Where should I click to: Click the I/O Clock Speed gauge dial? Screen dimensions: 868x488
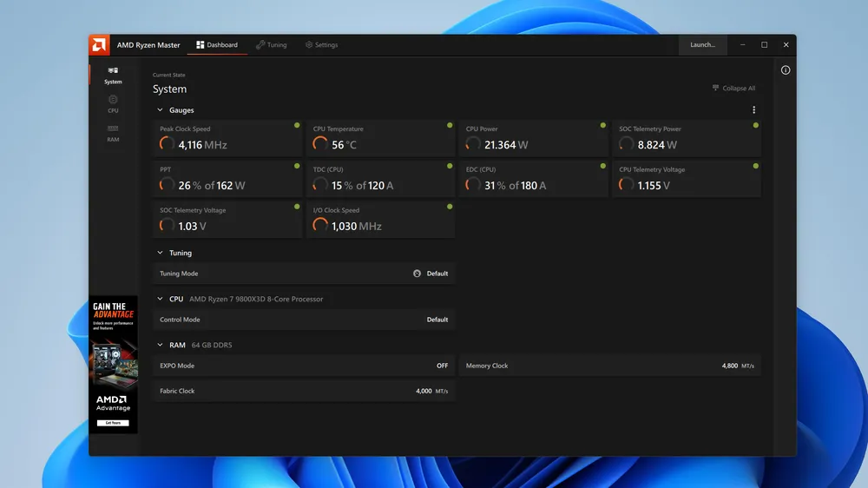pyautogui.click(x=320, y=226)
